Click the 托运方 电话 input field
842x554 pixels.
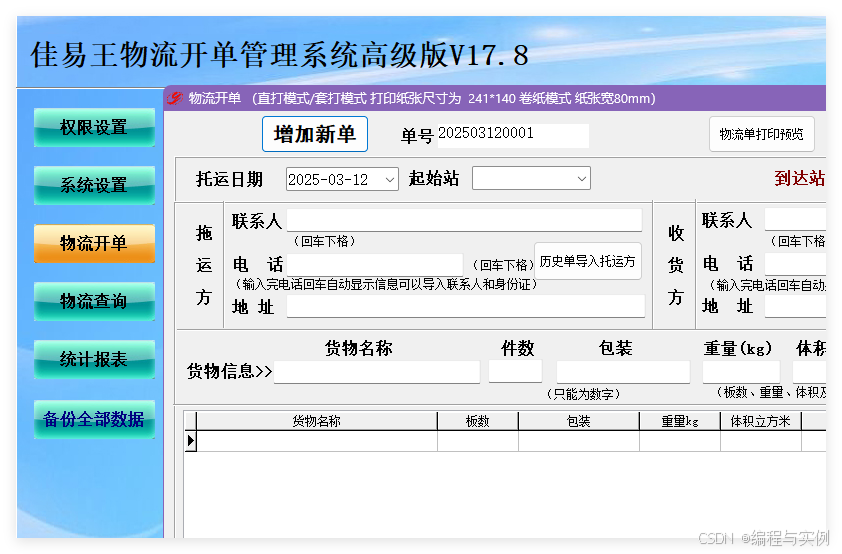(375, 265)
